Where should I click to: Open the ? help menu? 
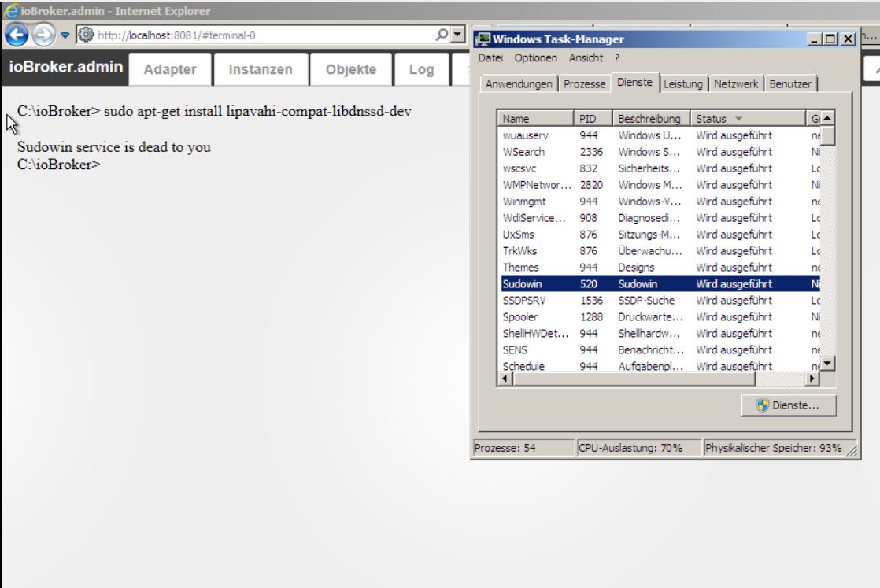click(617, 57)
